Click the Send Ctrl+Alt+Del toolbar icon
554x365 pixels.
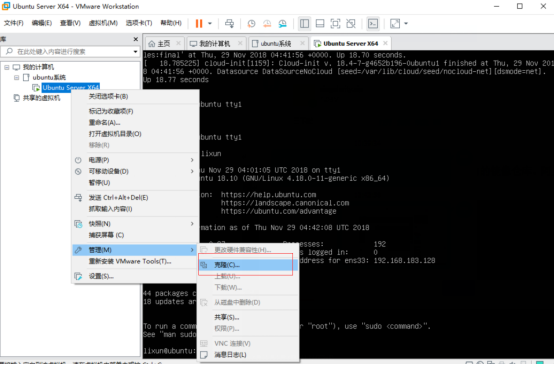point(229,24)
